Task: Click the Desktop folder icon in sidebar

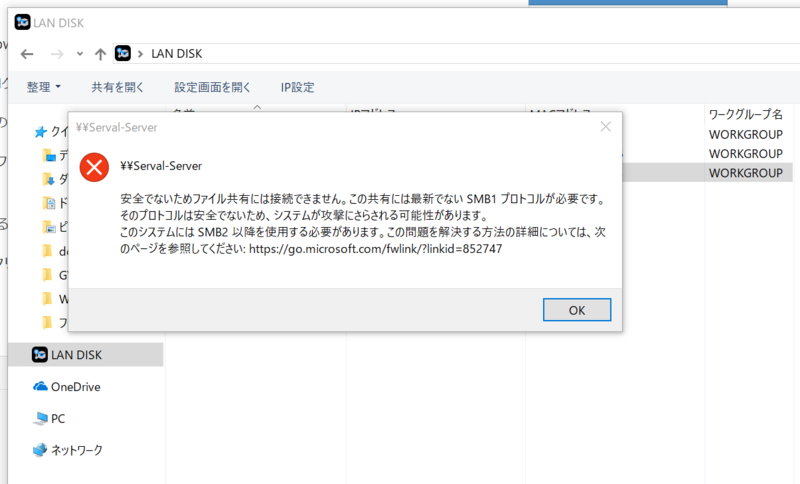Action: [49, 155]
